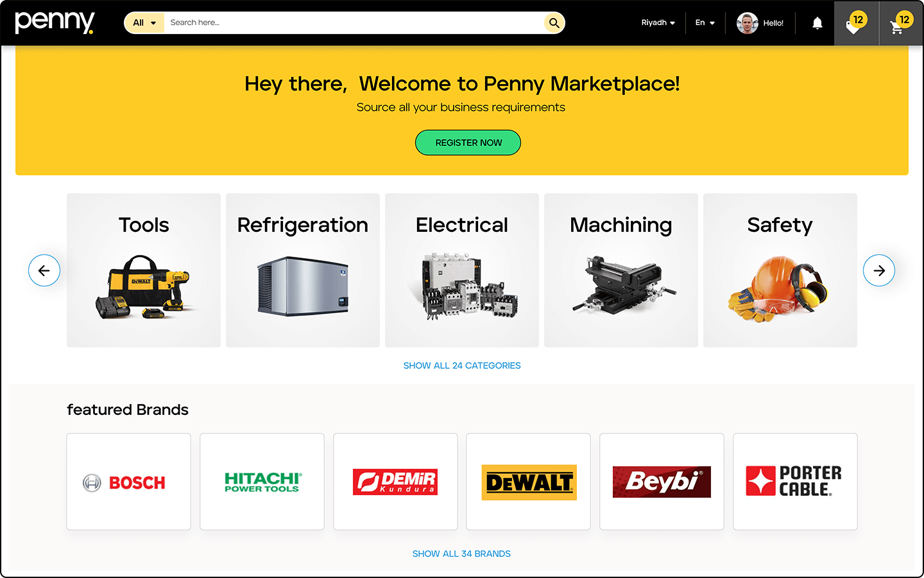The image size is (924, 578).
Task: Click Show All 34 Brands link
Action: click(x=461, y=554)
